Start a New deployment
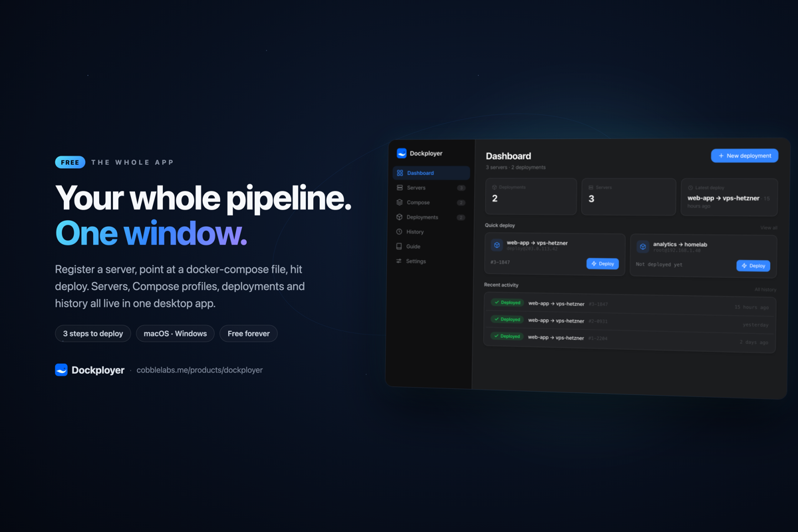The height and width of the screenshot is (532, 798). tap(745, 156)
